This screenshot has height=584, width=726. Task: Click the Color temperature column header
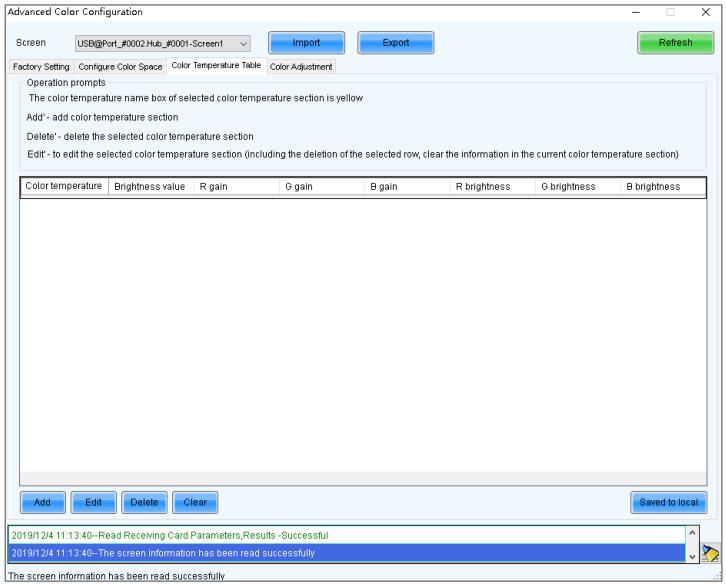click(x=64, y=186)
